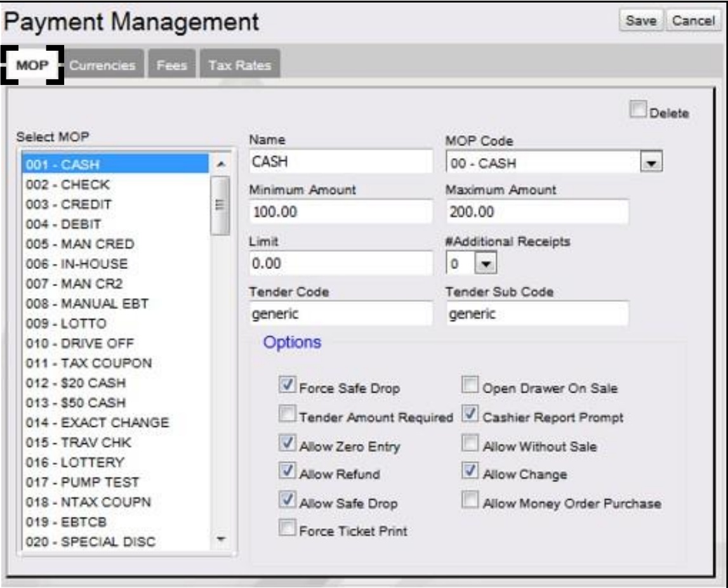The width and height of the screenshot is (728, 588).
Task: Click the MOP list scroll-down arrow
Action: pos(221,539)
